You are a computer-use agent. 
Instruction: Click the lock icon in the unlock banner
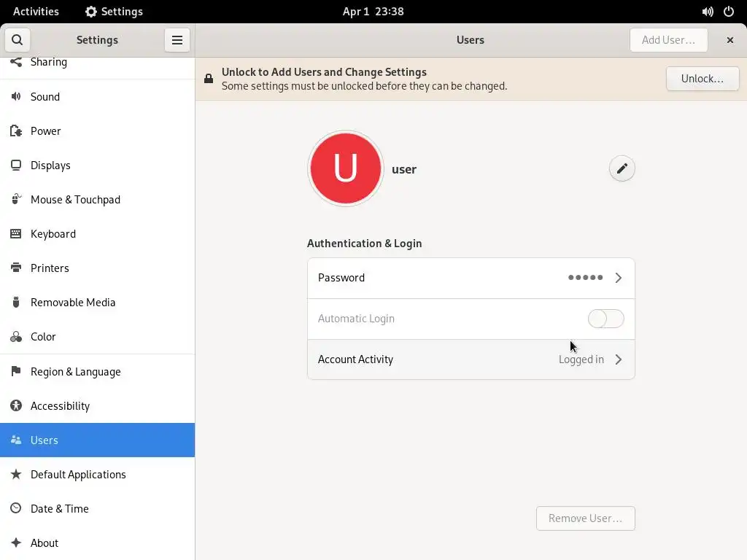click(209, 79)
